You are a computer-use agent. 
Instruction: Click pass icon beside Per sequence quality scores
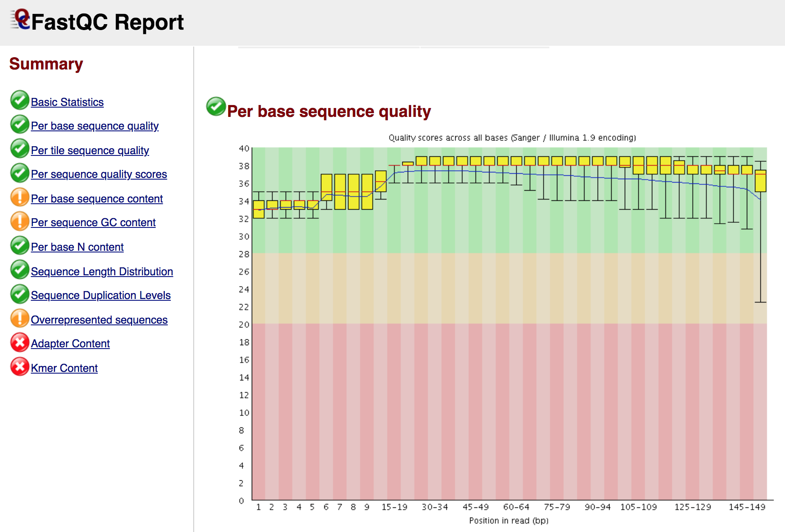tap(19, 173)
